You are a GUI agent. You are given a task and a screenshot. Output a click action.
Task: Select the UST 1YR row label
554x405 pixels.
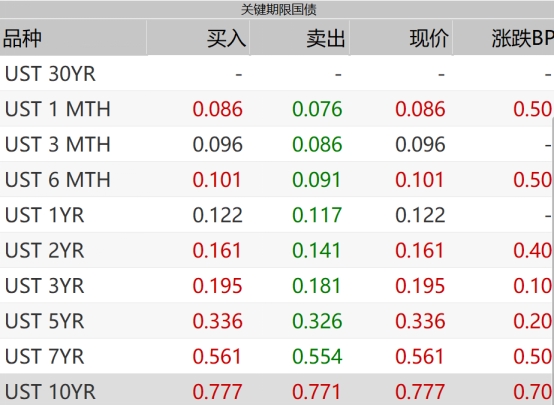click(x=45, y=215)
